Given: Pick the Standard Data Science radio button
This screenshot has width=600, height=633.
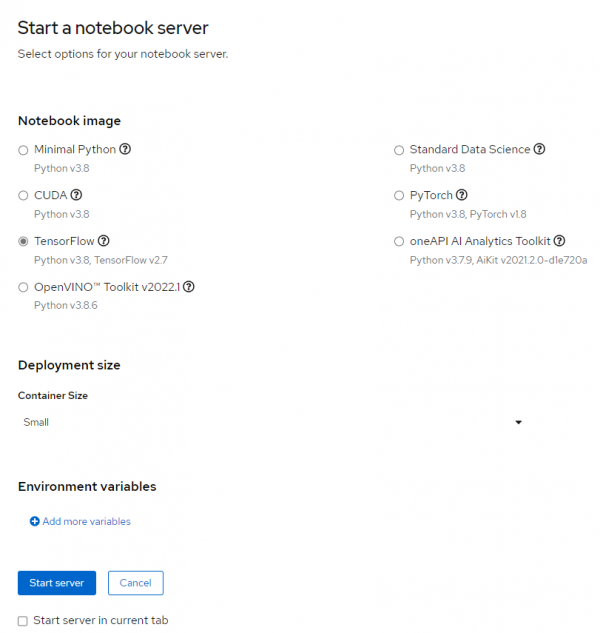Looking at the screenshot, I should click(400, 150).
